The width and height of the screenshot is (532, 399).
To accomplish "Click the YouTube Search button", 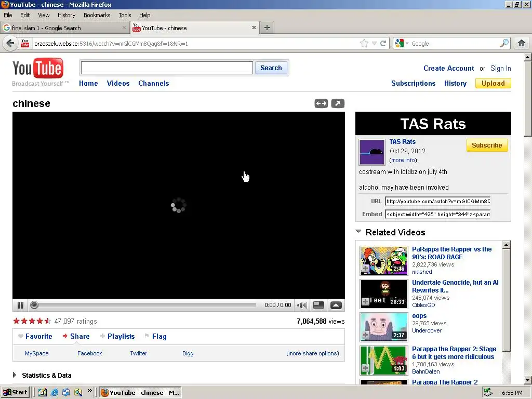I will [271, 68].
